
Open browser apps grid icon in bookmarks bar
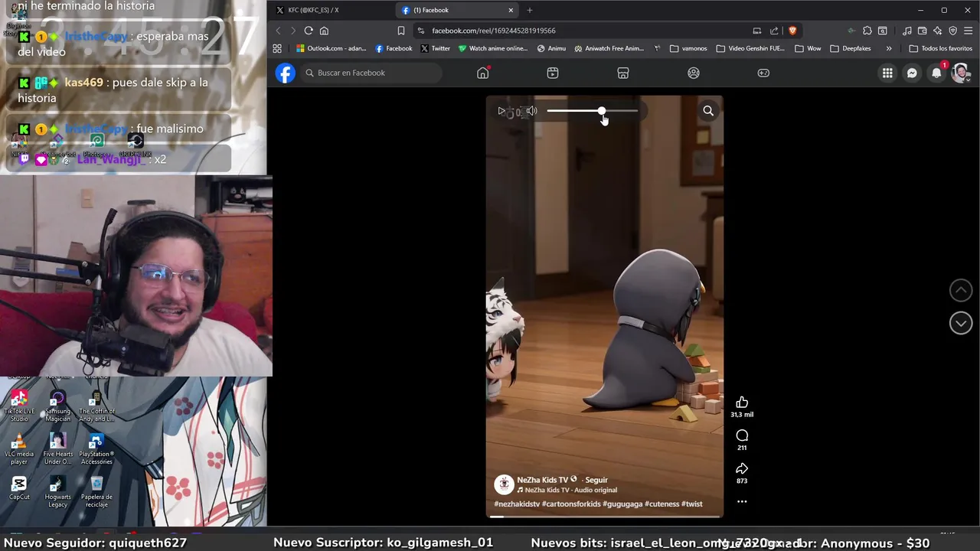tap(277, 48)
